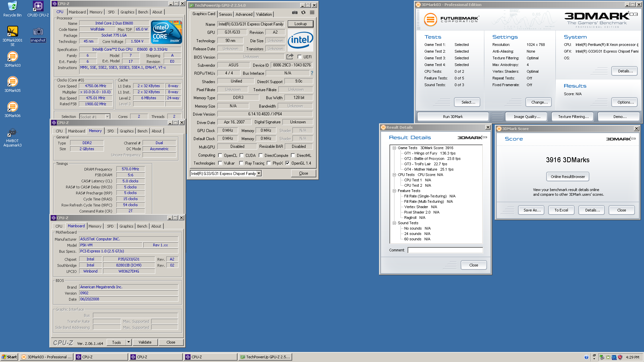This screenshot has height=362, width=644.
Task: Open the Socket #1 selection dropdown
Action: 107,117
